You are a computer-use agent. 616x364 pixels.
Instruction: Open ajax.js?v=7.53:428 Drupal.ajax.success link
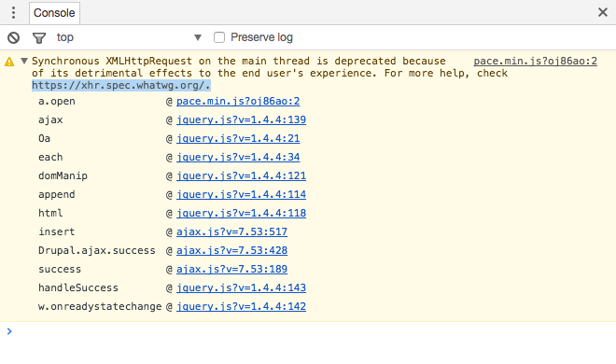(x=231, y=250)
